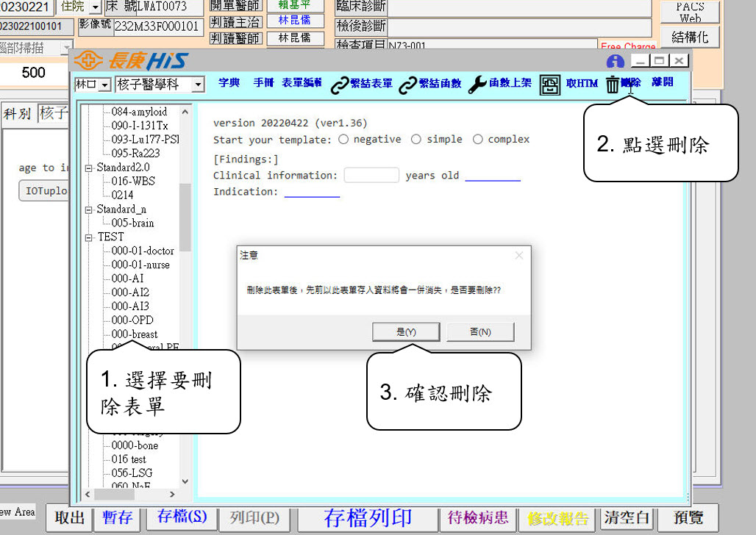This screenshot has width=756, height=535.
Task: Click the 長庚HIS logo icon
Action: pyautogui.click(x=88, y=61)
